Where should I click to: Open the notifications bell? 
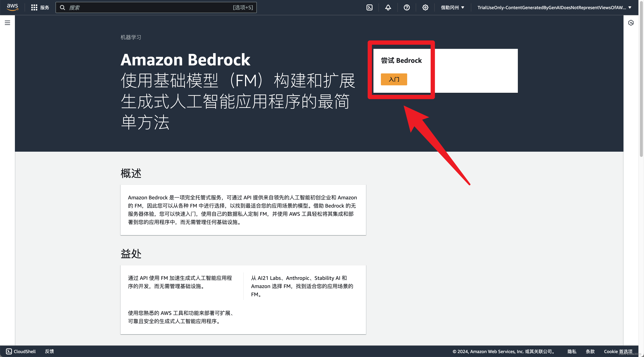point(388,7)
